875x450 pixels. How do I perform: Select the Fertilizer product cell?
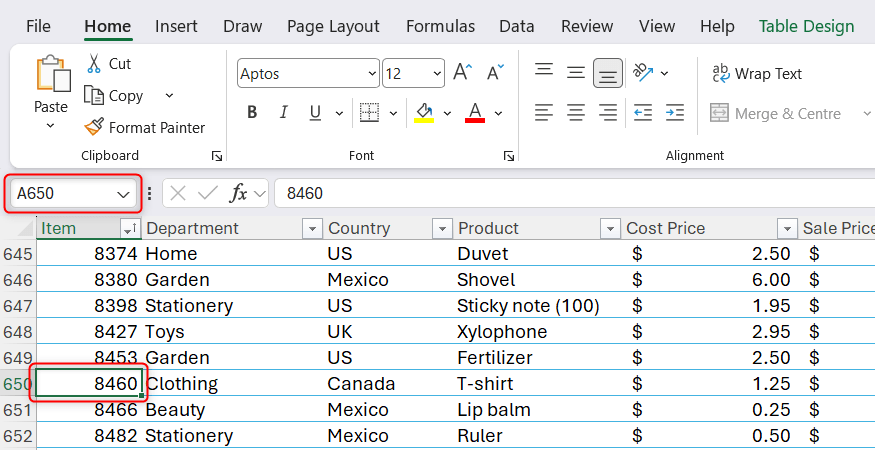[x=538, y=358]
